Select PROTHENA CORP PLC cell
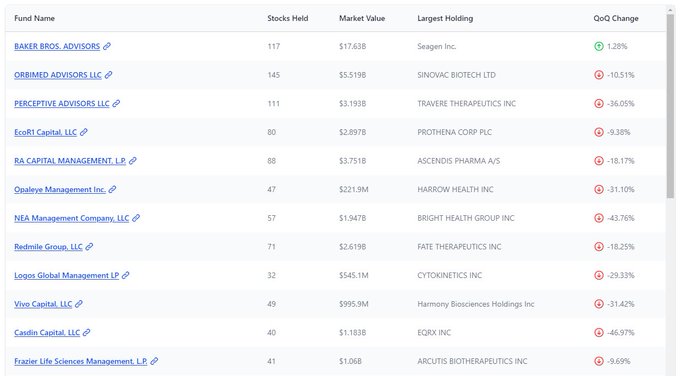Image resolution: width=680 pixels, height=376 pixels. [x=454, y=132]
